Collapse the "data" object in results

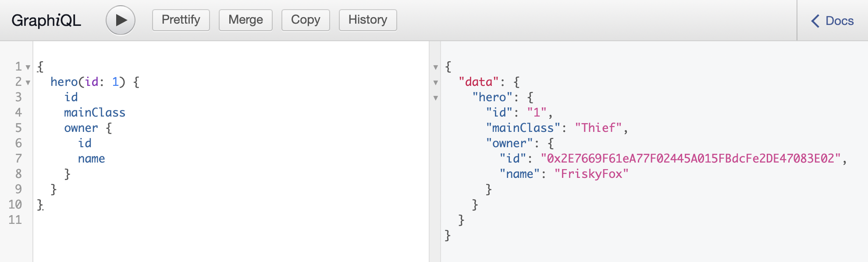(436, 82)
